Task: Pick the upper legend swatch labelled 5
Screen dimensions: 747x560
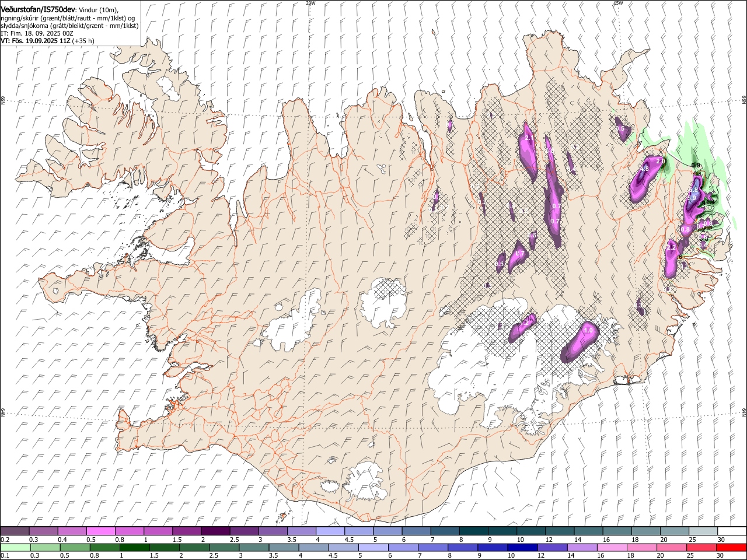Action: pyautogui.click(x=387, y=531)
